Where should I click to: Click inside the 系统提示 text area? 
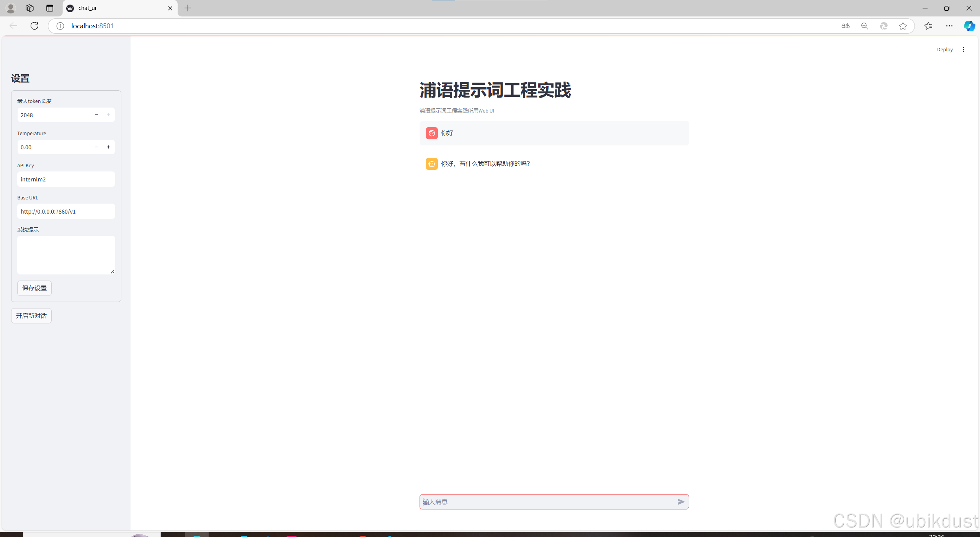tap(66, 255)
